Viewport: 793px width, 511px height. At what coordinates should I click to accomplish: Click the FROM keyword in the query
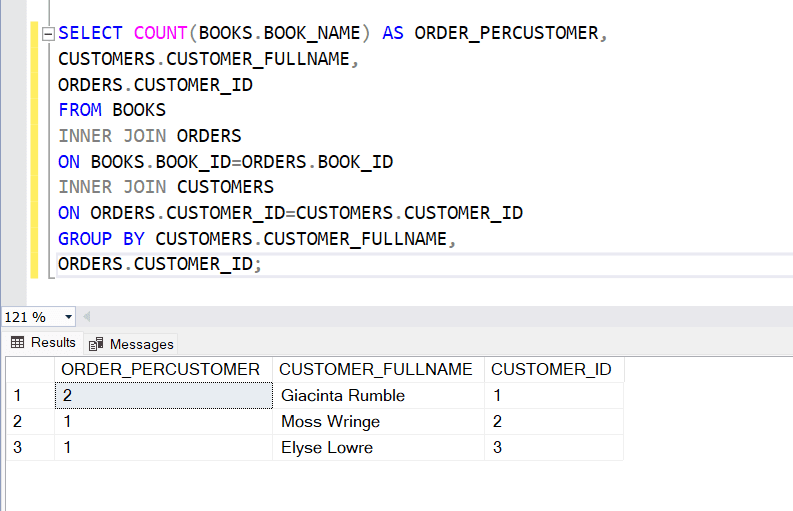79,110
